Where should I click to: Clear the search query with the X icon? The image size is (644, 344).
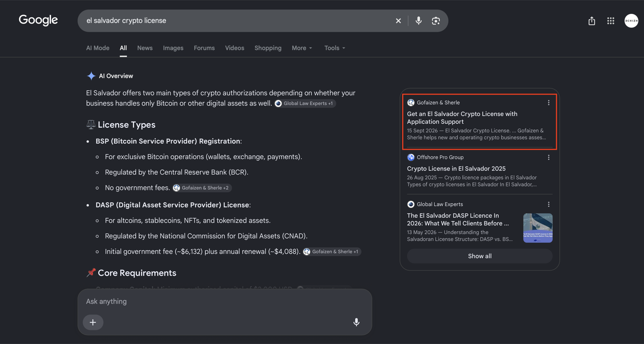(398, 21)
